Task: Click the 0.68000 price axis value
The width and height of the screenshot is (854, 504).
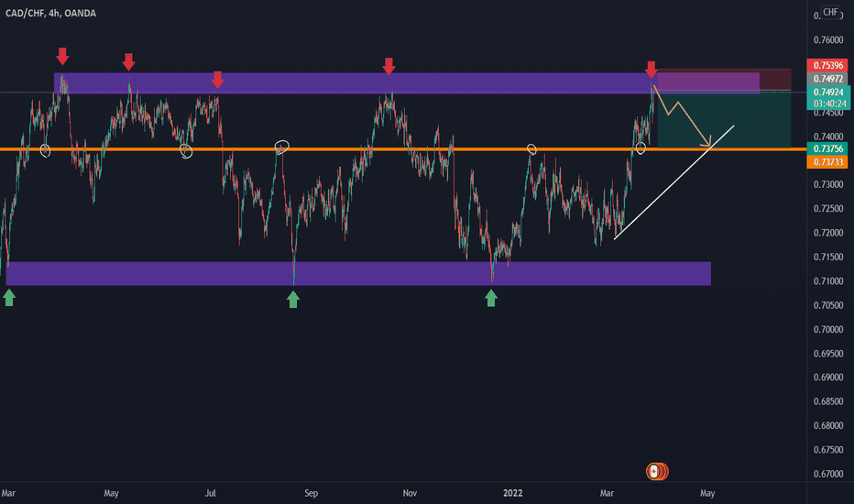Action: pyautogui.click(x=827, y=425)
